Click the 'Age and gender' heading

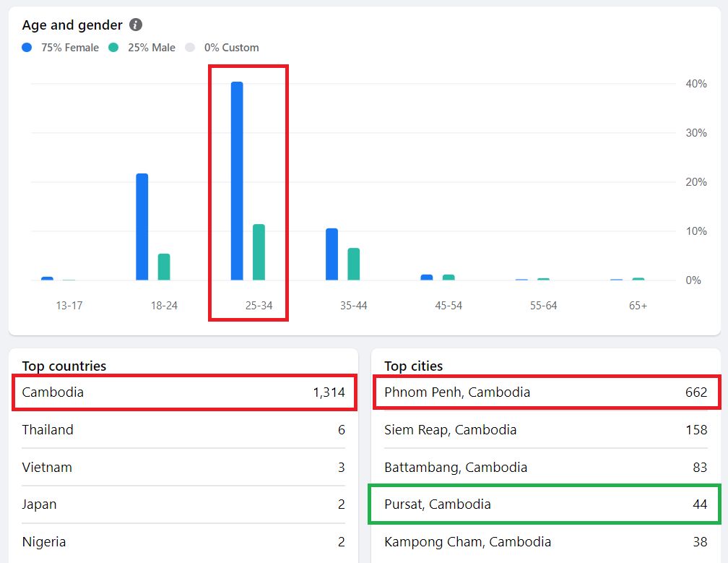click(72, 25)
